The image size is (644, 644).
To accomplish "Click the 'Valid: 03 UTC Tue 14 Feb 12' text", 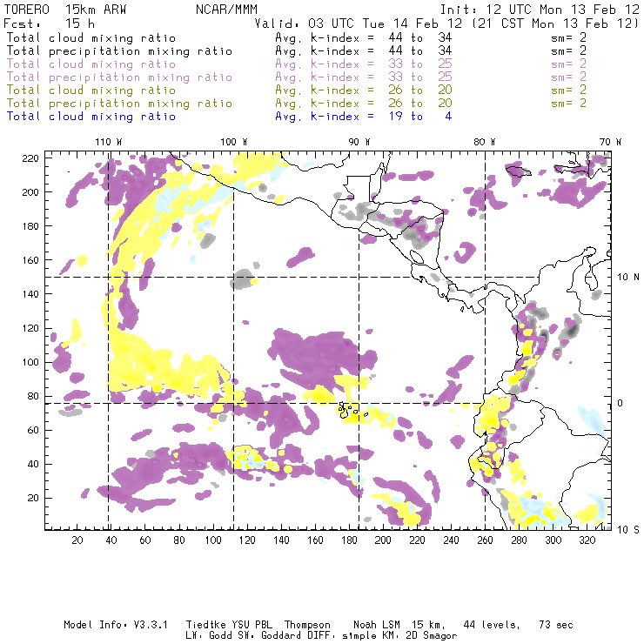I will (x=359, y=23).
